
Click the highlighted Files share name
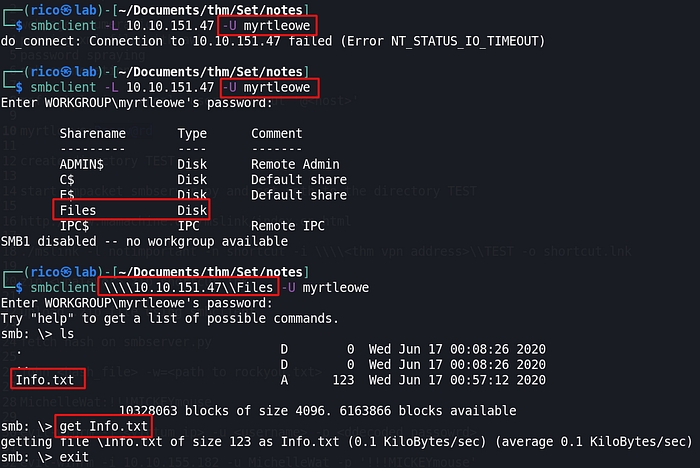click(80, 210)
